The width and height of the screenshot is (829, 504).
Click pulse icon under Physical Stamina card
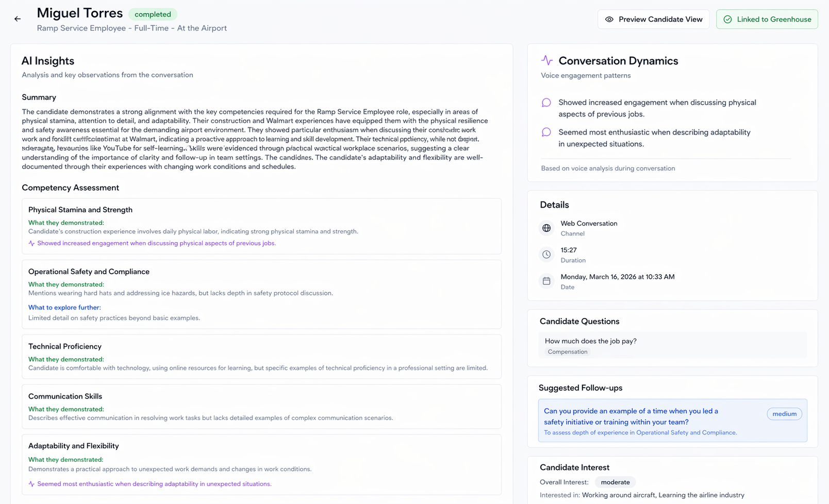click(31, 243)
